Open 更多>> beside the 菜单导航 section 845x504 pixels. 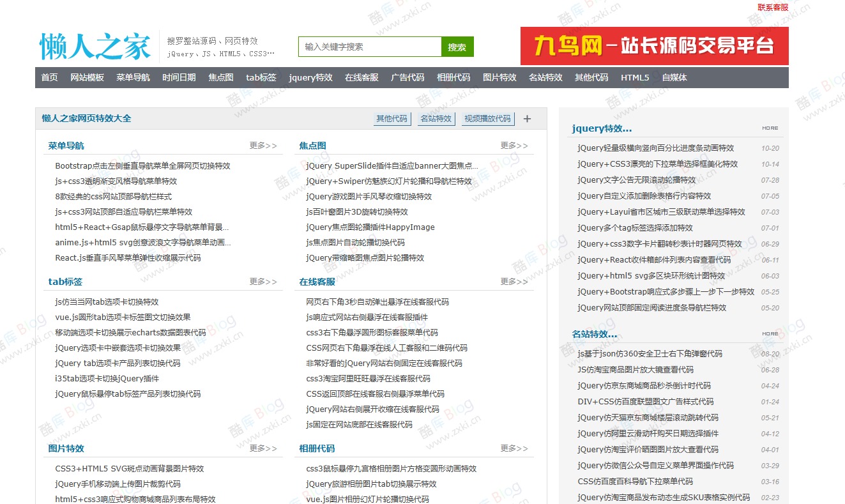[263, 145]
